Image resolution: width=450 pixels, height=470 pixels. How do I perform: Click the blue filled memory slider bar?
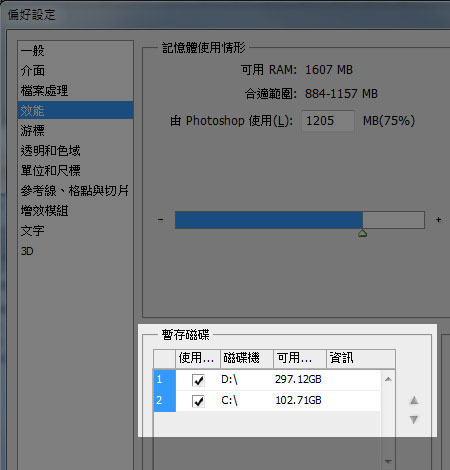269,220
